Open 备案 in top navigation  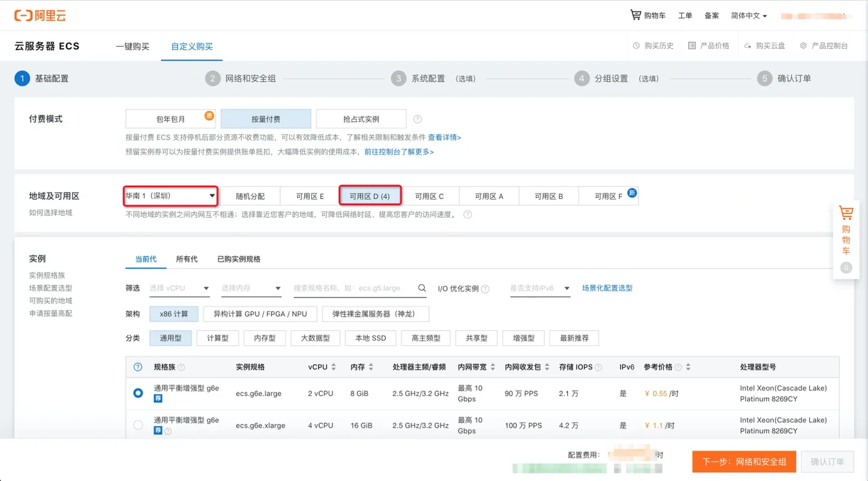[x=712, y=15]
